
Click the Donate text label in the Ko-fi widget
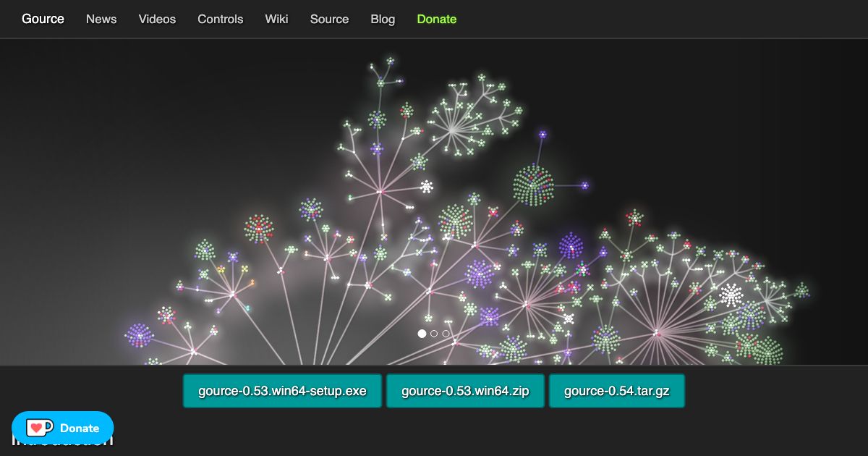(80, 428)
